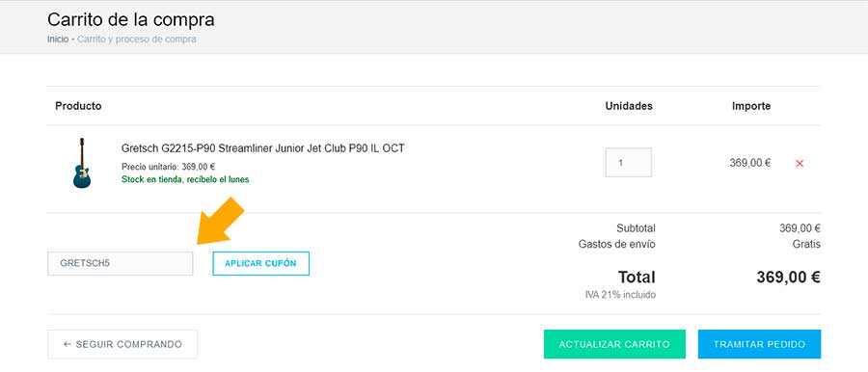Apply coupon with Aplicar Cupón button

(260, 263)
